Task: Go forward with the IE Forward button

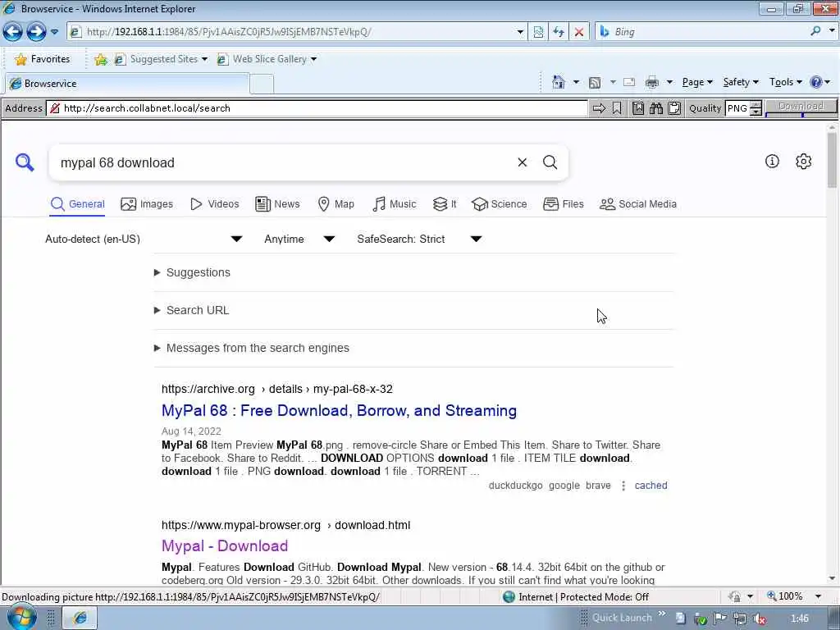Action: [x=36, y=32]
